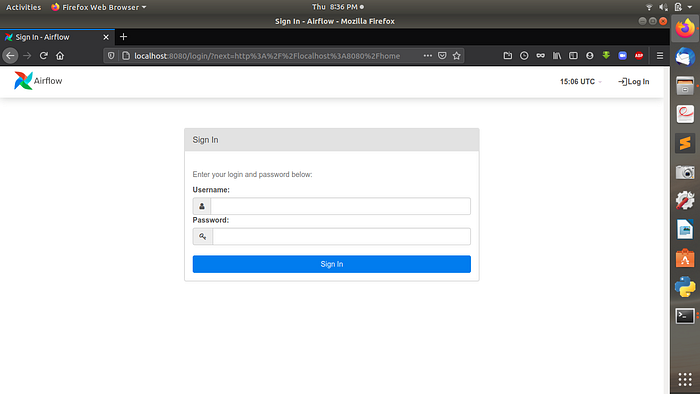Focus the Password input field

(342, 236)
